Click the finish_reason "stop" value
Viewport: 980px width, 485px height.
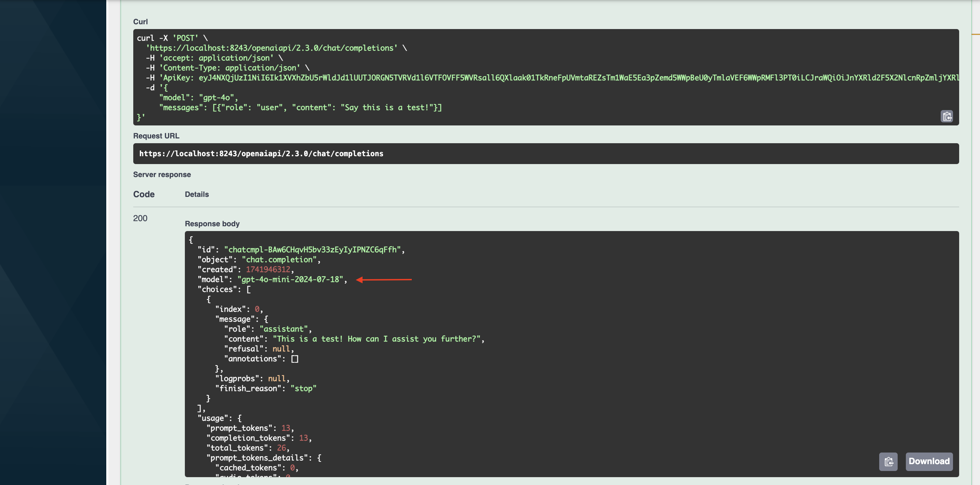point(303,388)
